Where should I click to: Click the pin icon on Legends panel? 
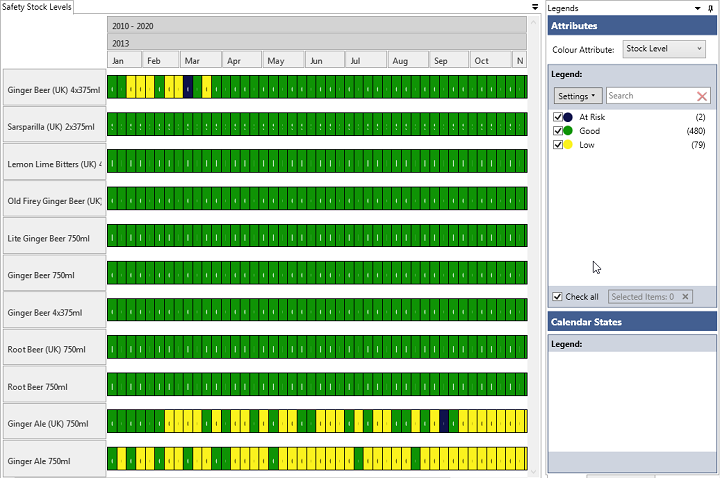[711, 7]
